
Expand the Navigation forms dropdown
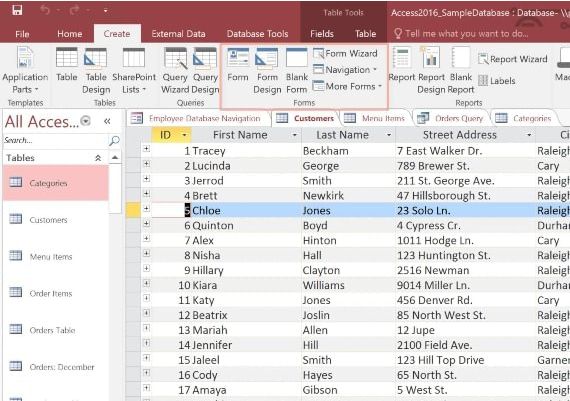[x=345, y=69]
